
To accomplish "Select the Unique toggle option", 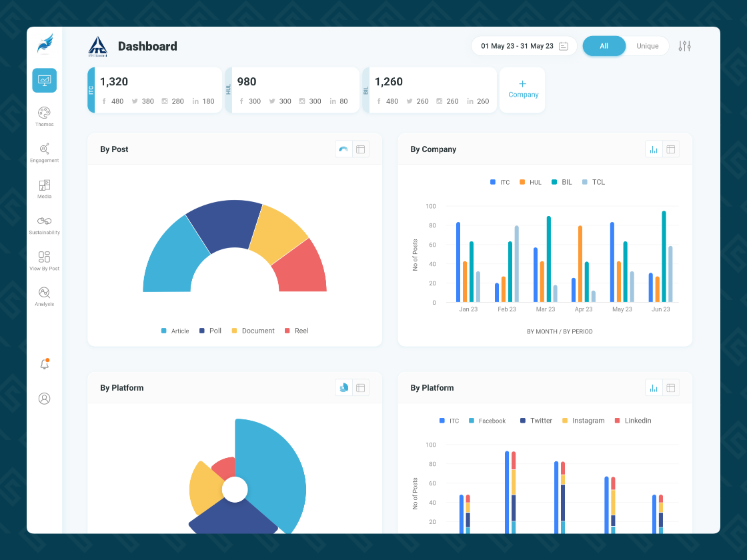I will pyautogui.click(x=648, y=46).
